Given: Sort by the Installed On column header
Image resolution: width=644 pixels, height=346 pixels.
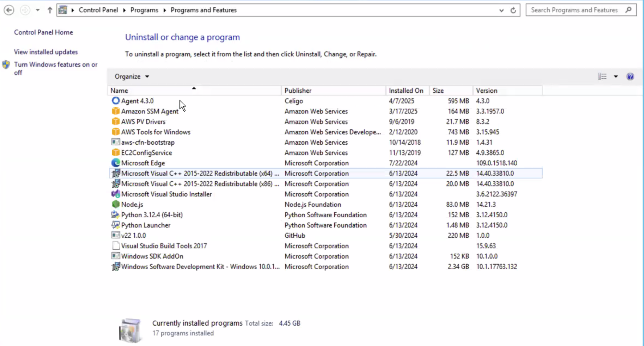Looking at the screenshot, I should pos(407,90).
